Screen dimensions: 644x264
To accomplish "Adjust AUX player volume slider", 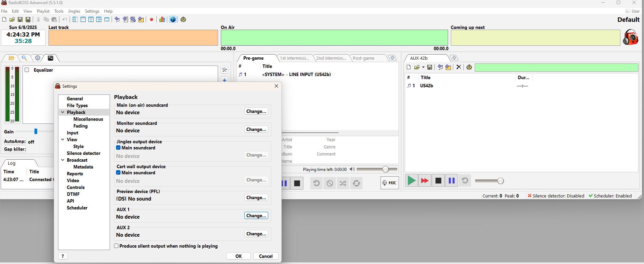I will [500, 181].
